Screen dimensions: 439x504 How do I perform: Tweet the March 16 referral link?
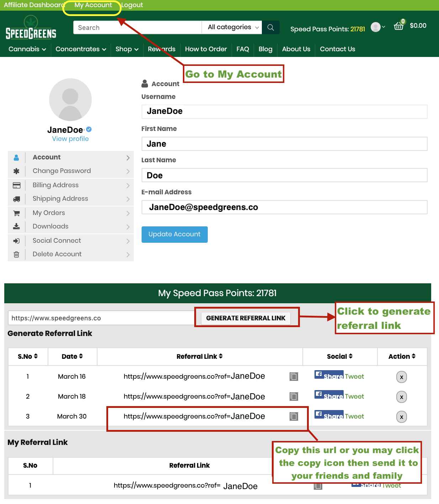coord(354,377)
